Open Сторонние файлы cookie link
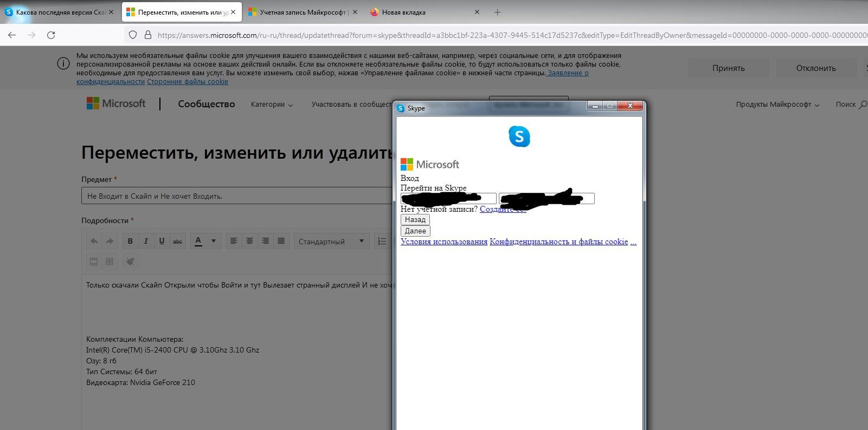 coord(188,82)
